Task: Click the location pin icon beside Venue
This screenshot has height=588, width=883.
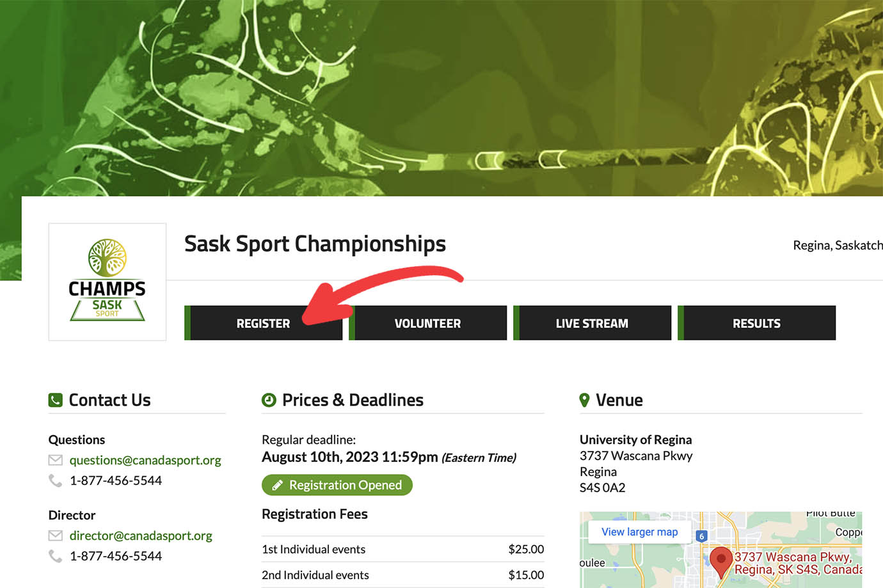Action: click(584, 400)
